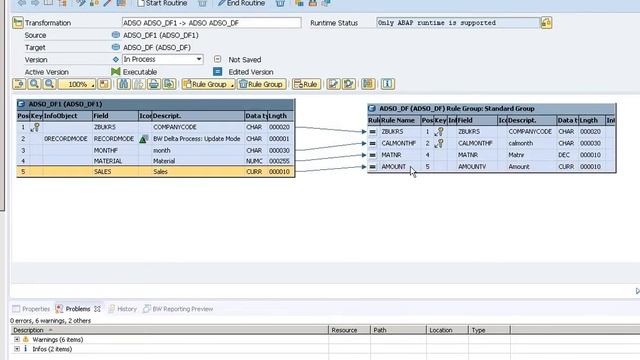
Task: Click the Target ADSO_DF database icon
Action: [x=116, y=47]
